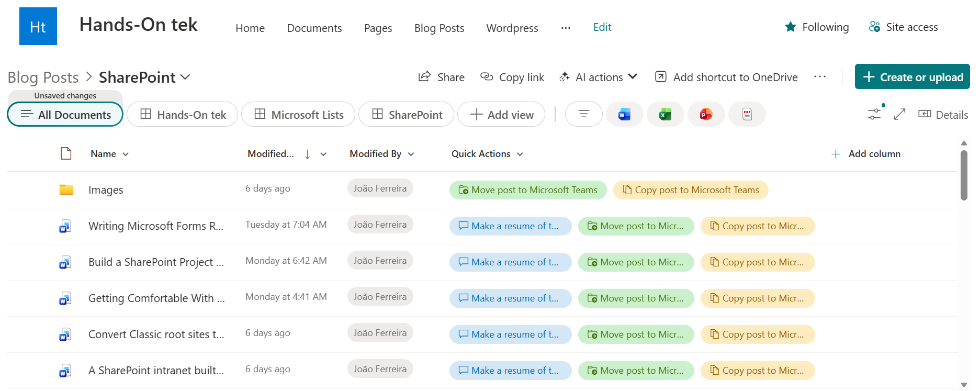
Task: Click the vertical scrollbar thumb
Action: coord(964,175)
